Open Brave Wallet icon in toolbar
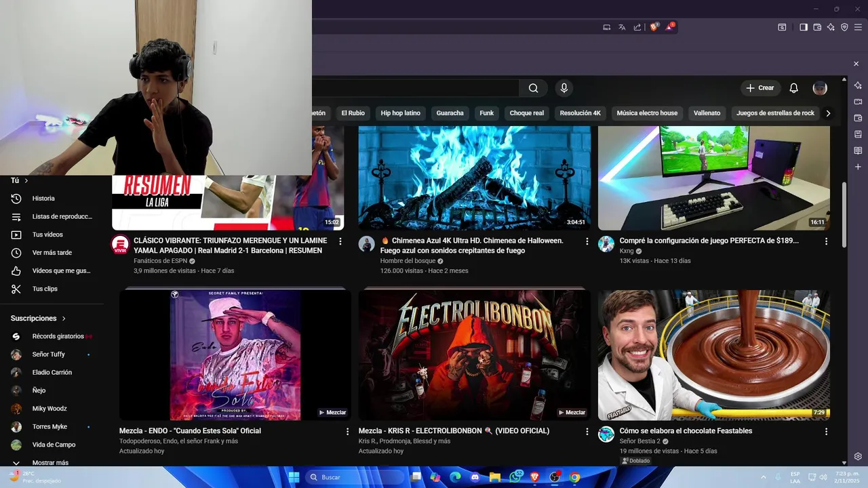The image size is (868, 488). coord(817,27)
